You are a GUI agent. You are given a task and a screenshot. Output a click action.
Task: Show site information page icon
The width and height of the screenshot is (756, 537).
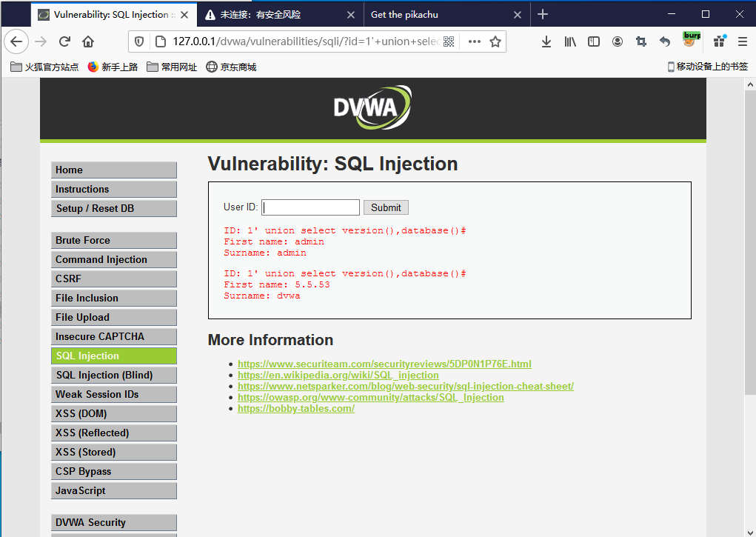[x=161, y=41]
